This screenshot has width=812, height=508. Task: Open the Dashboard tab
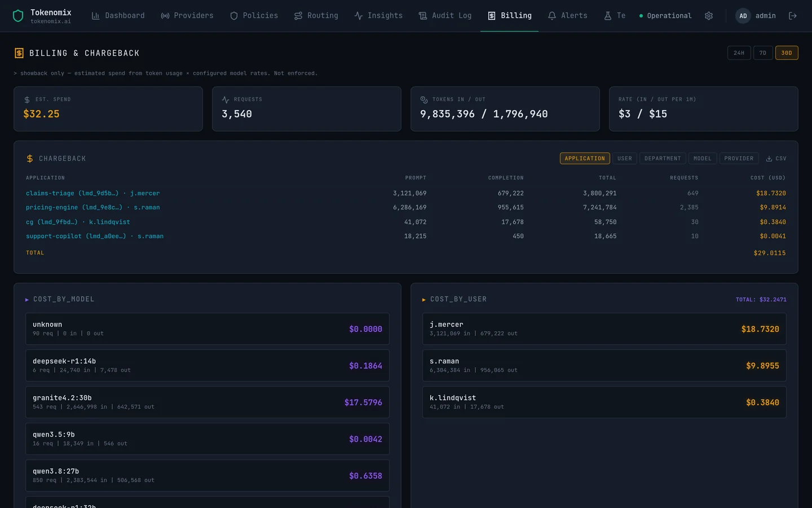click(118, 16)
